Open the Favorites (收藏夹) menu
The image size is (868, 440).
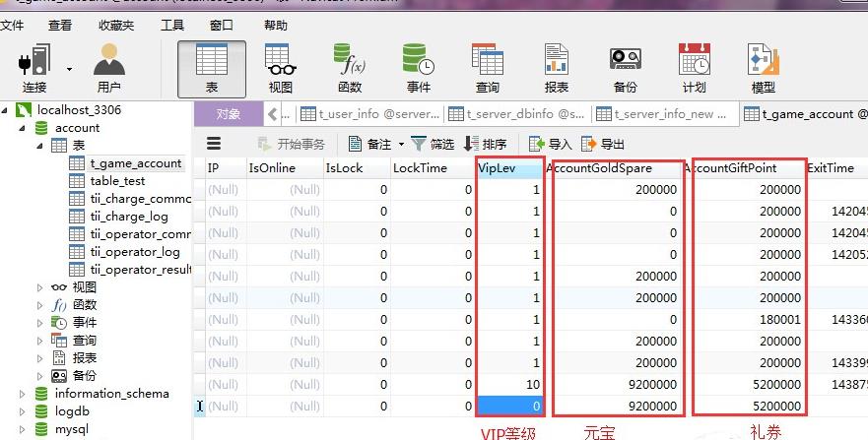(x=116, y=26)
